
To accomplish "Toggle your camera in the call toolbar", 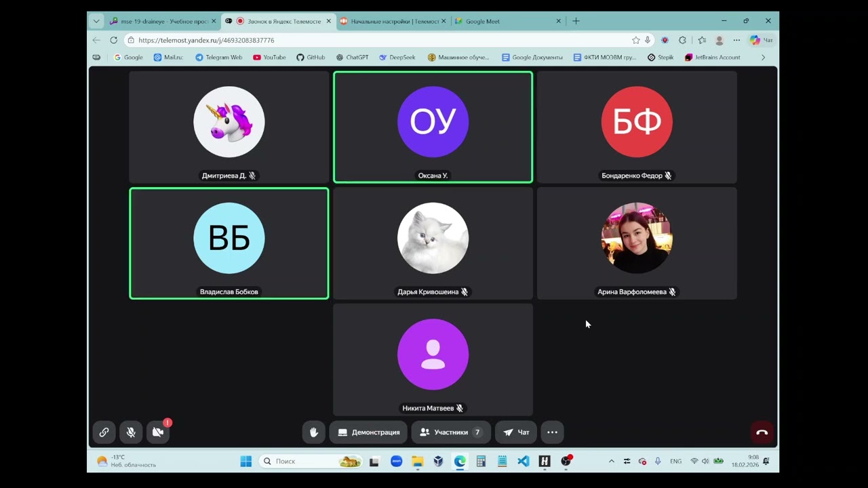I will click(x=158, y=432).
